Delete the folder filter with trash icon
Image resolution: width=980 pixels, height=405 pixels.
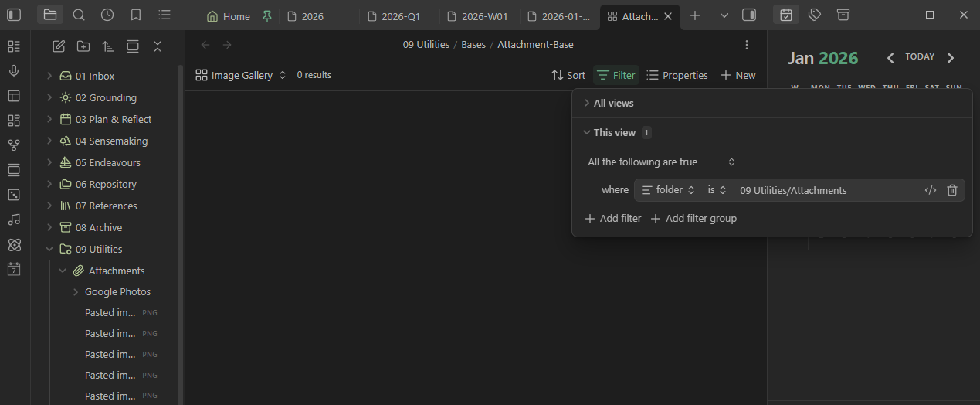952,190
